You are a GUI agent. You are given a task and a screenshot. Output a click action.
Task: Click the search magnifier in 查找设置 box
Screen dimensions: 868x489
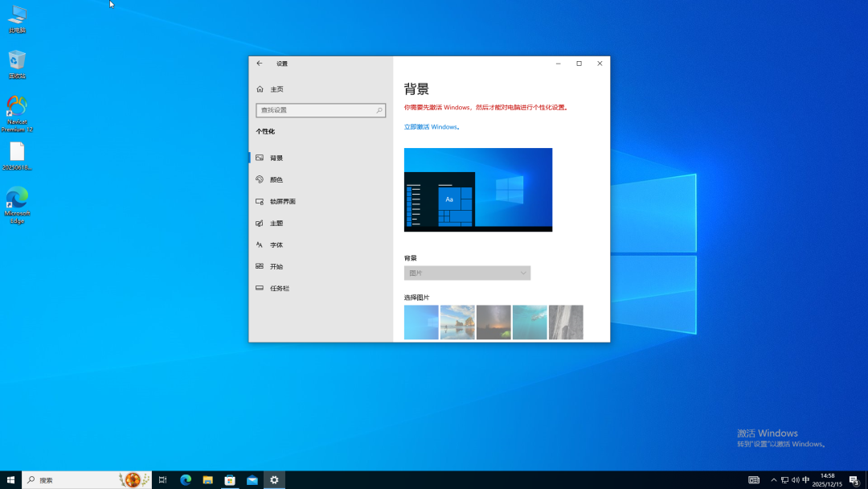pyautogui.click(x=379, y=110)
